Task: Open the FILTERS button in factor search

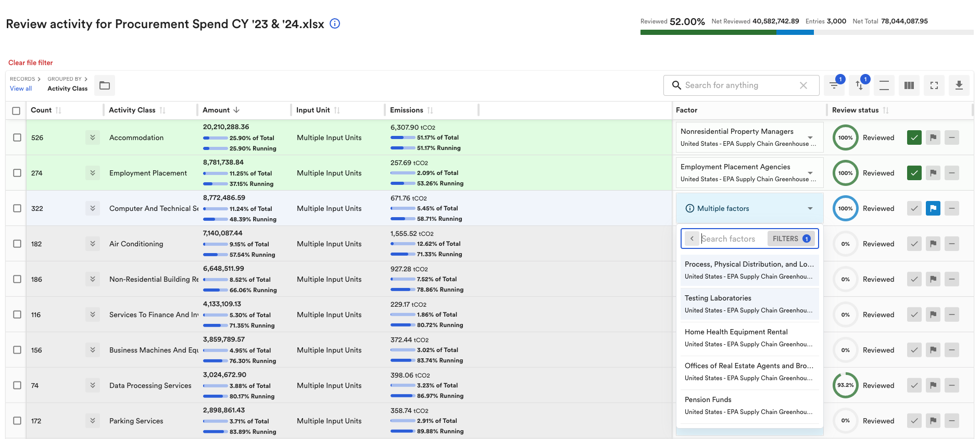Action: (x=791, y=239)
